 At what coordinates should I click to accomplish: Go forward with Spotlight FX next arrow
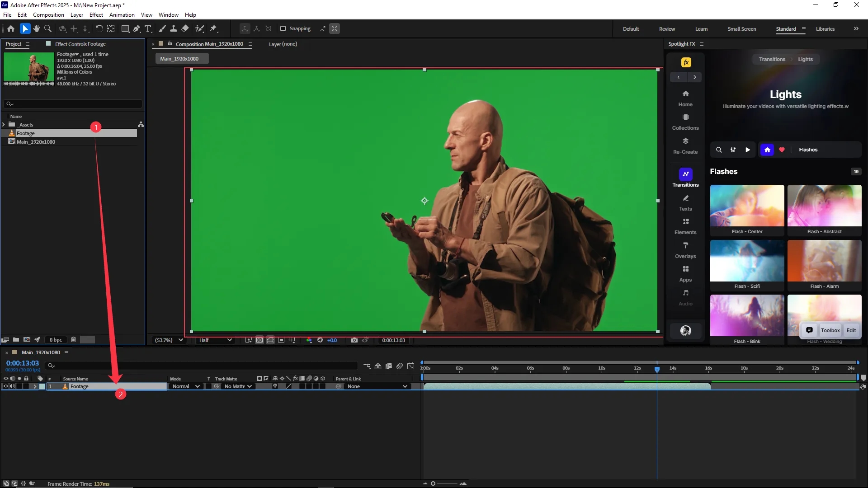[x=694, y=77]
